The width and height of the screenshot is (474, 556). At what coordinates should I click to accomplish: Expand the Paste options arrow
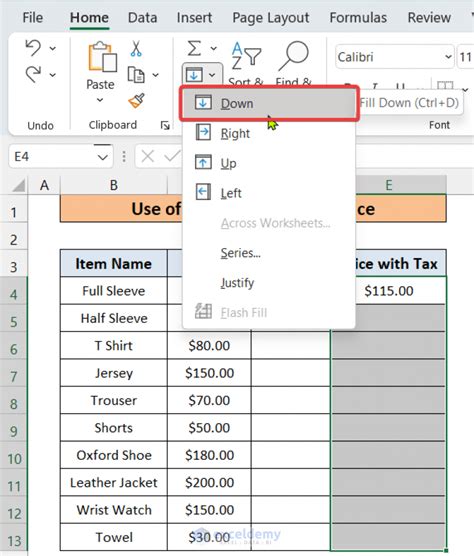(100, 100)
